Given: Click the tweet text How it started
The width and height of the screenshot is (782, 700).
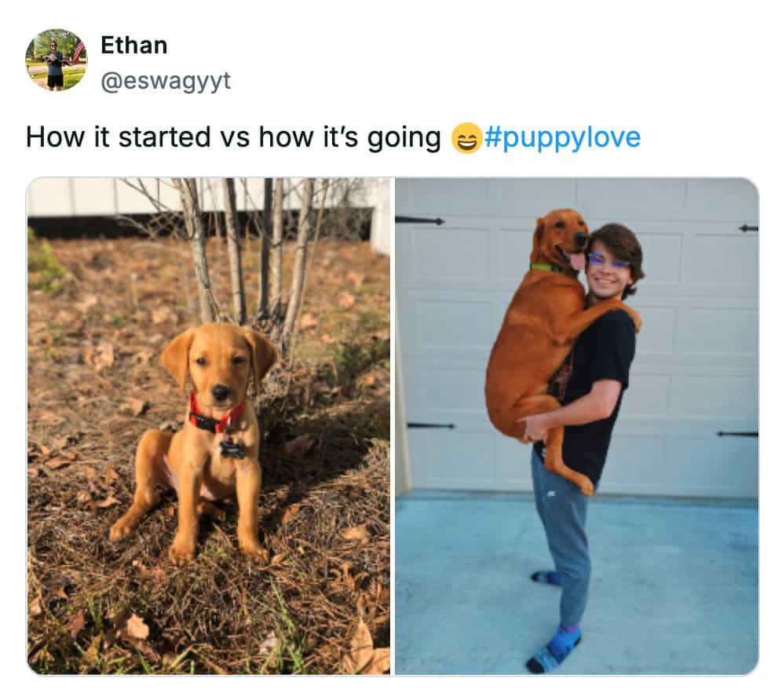Looking at the screenshot, I should [x=119, y=137].
